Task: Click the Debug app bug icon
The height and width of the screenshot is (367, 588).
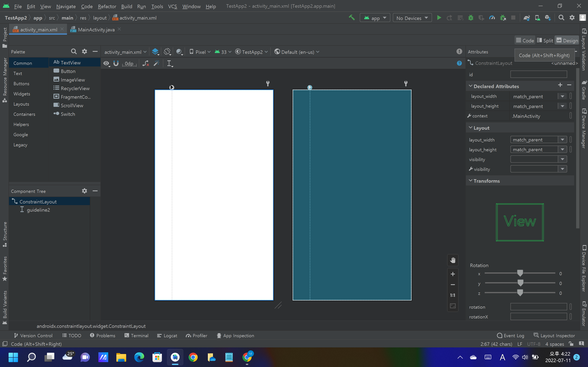Action: (471, 18)
